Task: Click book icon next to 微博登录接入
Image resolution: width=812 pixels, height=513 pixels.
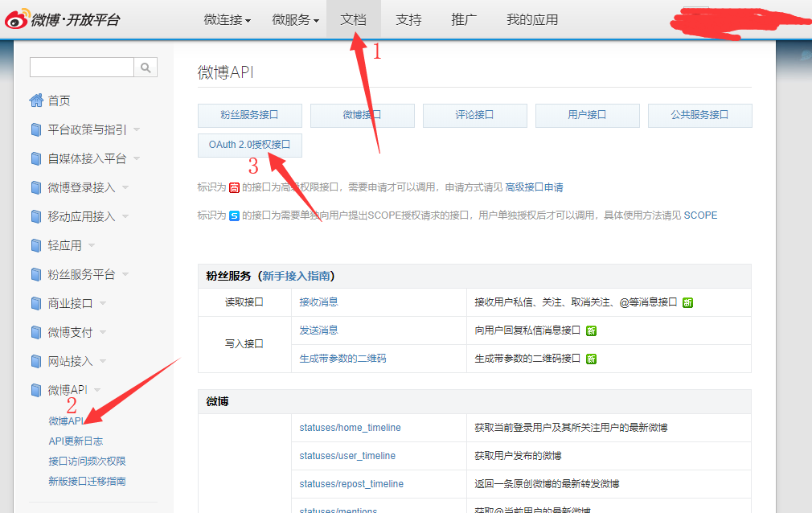Action: 35,187
